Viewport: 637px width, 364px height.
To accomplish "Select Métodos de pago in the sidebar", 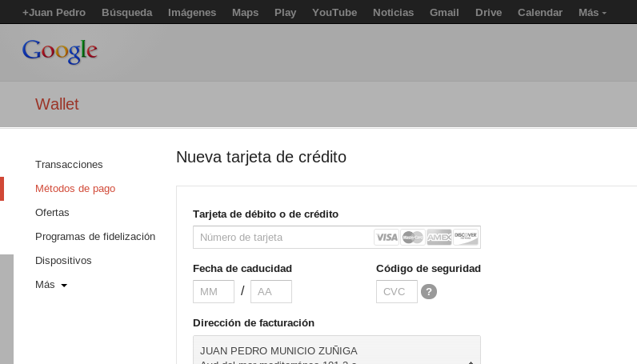I will pyautogui.click(x=75, y=189).
